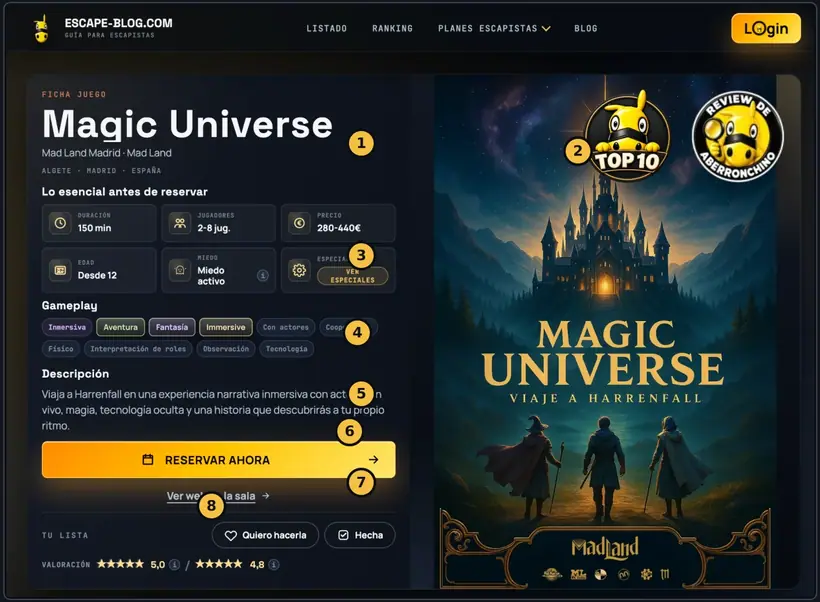Open the Ver web de la sala link
Image resolution: width=820 pixels, height=602 pixels.
218,496
